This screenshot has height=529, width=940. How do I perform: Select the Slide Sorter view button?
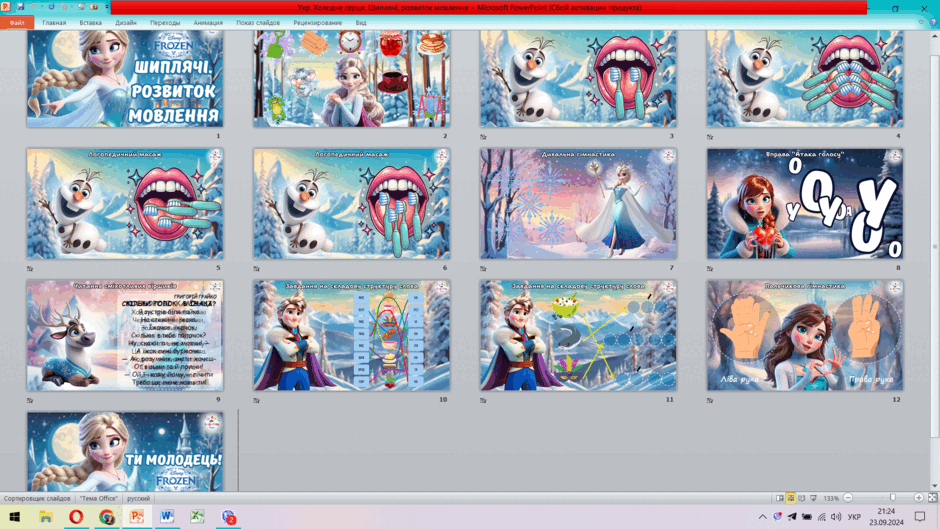click(x=791, y=498)
